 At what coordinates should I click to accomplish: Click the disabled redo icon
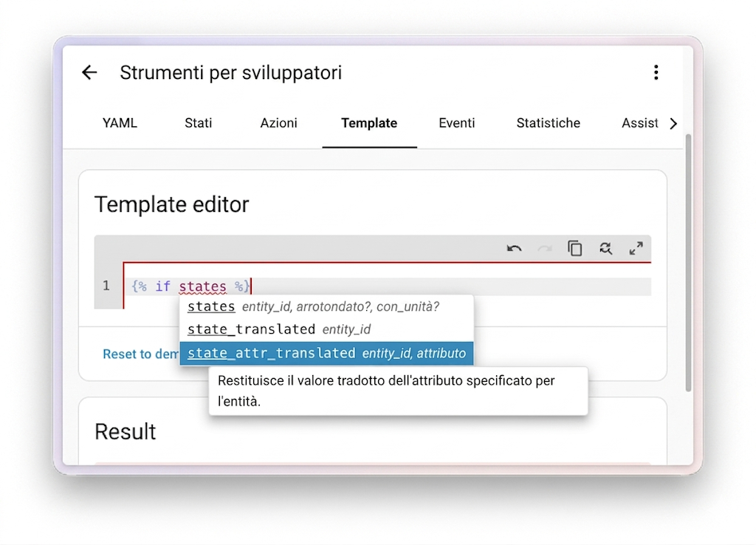(x=544, y=248)
